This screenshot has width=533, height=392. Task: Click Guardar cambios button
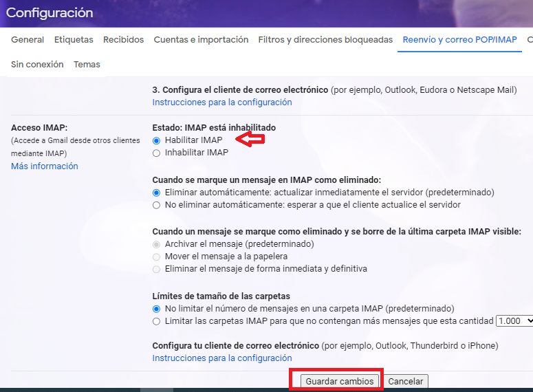[x=339, y=381]
